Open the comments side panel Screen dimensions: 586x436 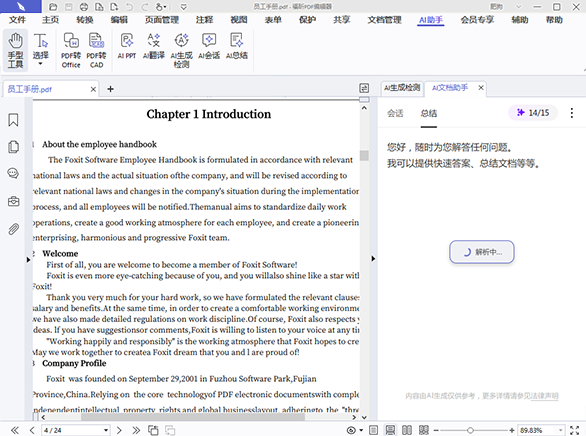click(13, 173)
